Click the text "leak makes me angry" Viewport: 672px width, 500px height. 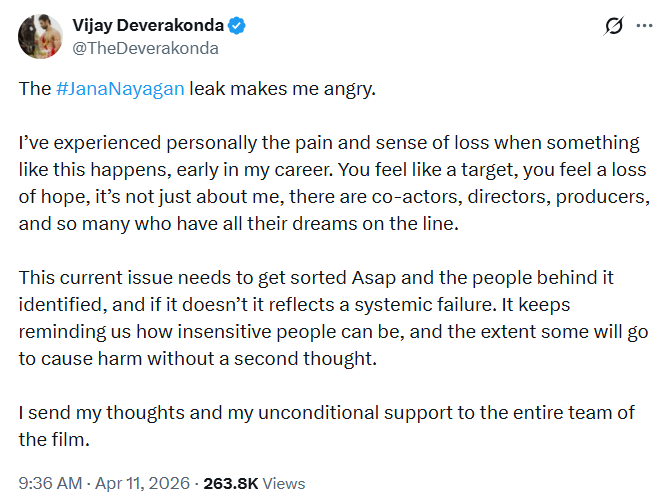[282, 88]
